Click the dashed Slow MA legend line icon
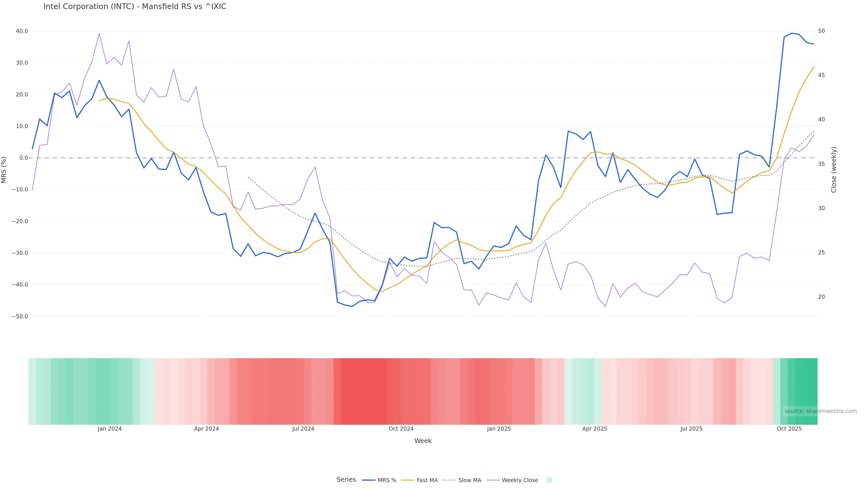 449,480
